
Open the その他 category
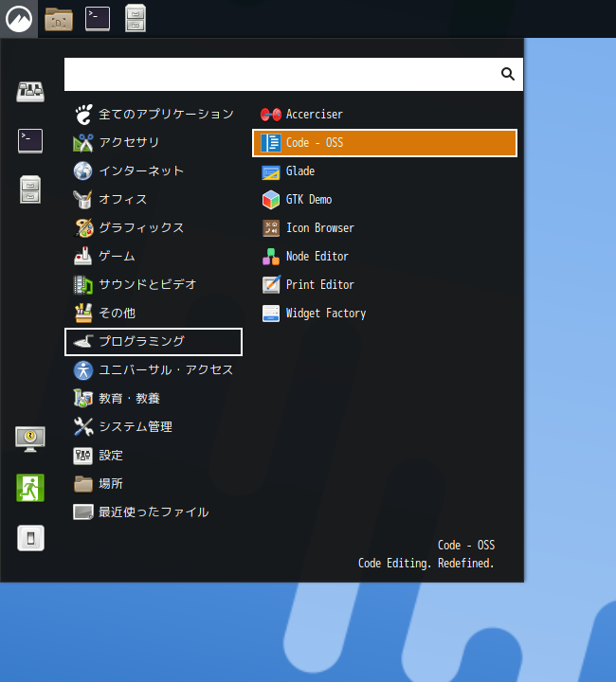154,314
